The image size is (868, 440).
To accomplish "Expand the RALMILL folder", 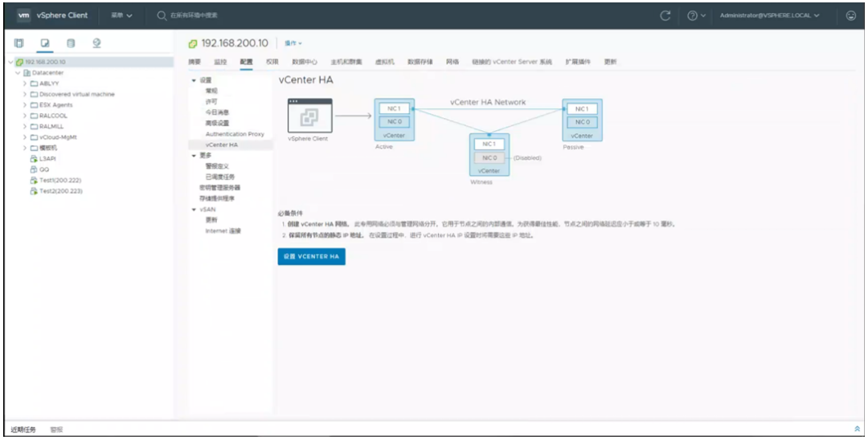I will pyautogui.click(x=25, y=127).
